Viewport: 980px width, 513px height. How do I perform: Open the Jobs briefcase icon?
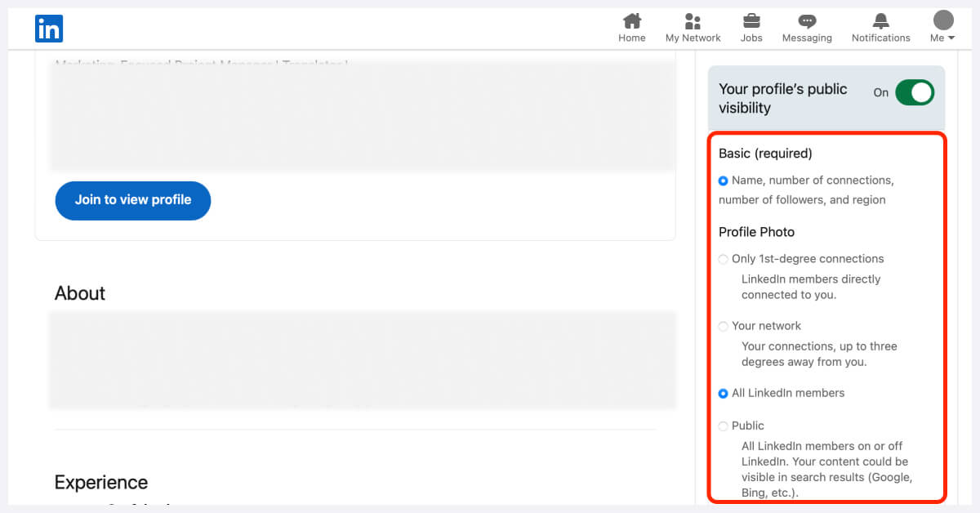pos(751,21)
